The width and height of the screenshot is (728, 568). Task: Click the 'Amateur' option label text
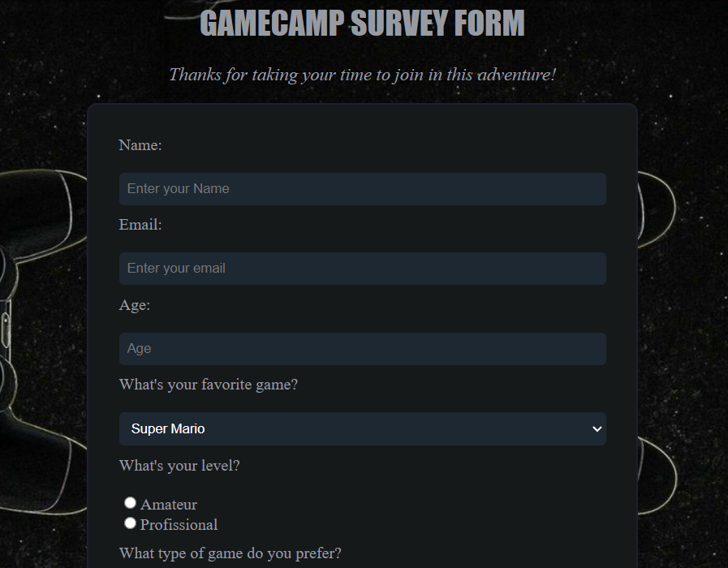coord(169,505)
